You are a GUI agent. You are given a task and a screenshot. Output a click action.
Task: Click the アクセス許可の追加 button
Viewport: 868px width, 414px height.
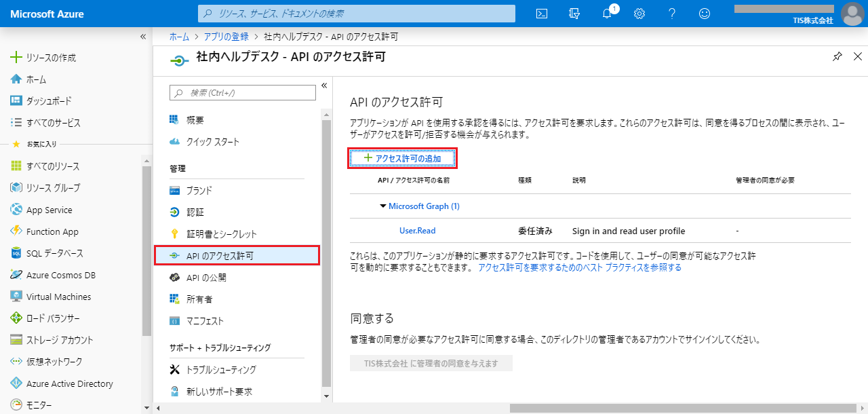click(402, 158)
